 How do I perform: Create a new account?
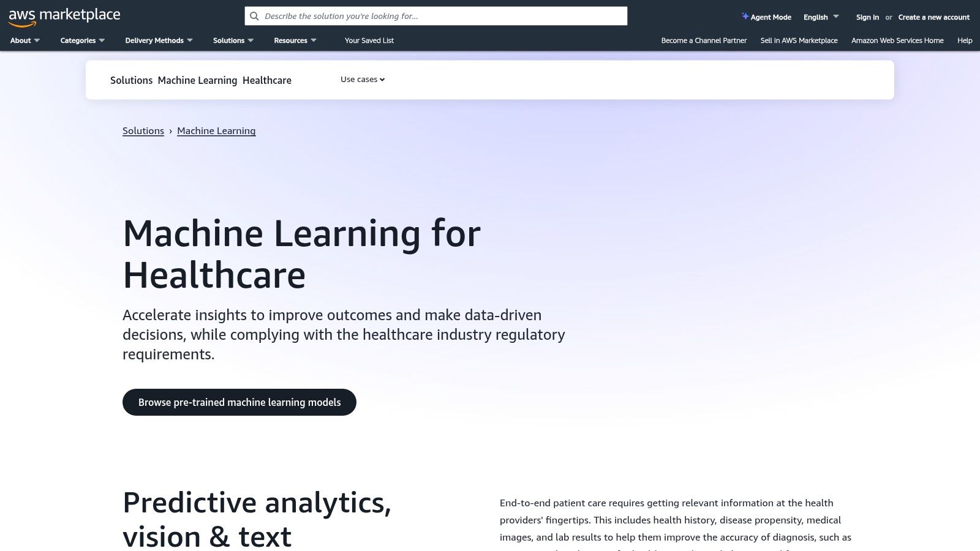click(933, 17)
